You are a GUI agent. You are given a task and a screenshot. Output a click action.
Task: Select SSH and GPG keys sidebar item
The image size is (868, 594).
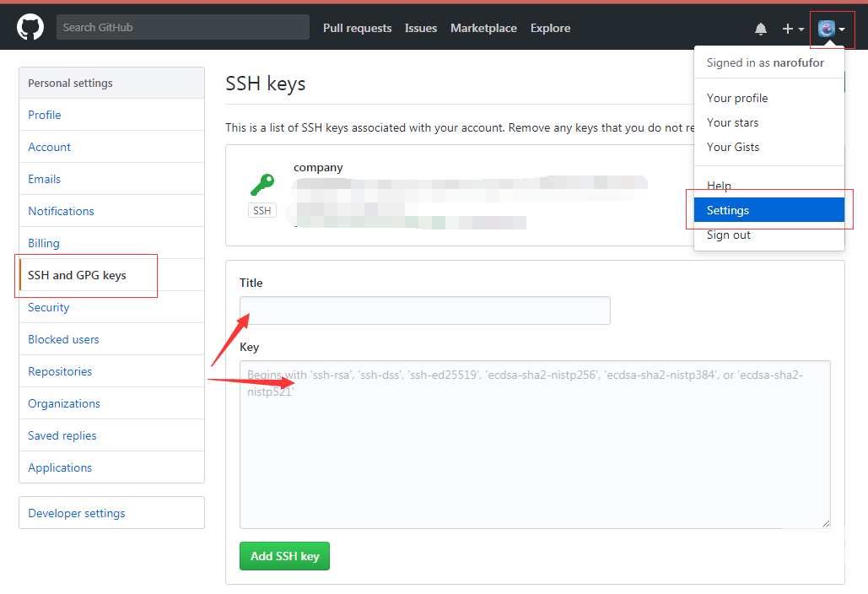click(x=112, y=275)
